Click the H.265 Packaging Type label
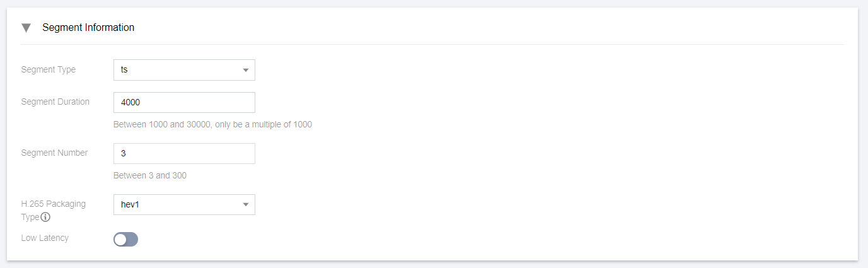 pos(53,204)
